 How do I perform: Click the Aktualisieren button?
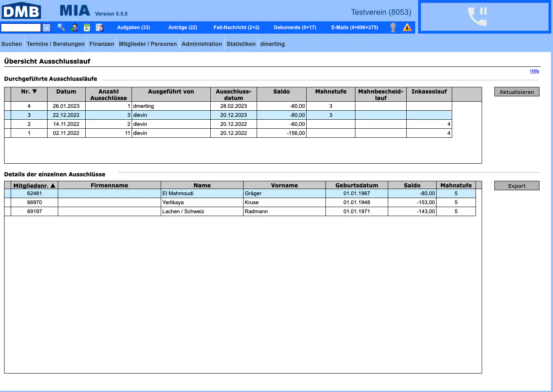coord(517,92)
